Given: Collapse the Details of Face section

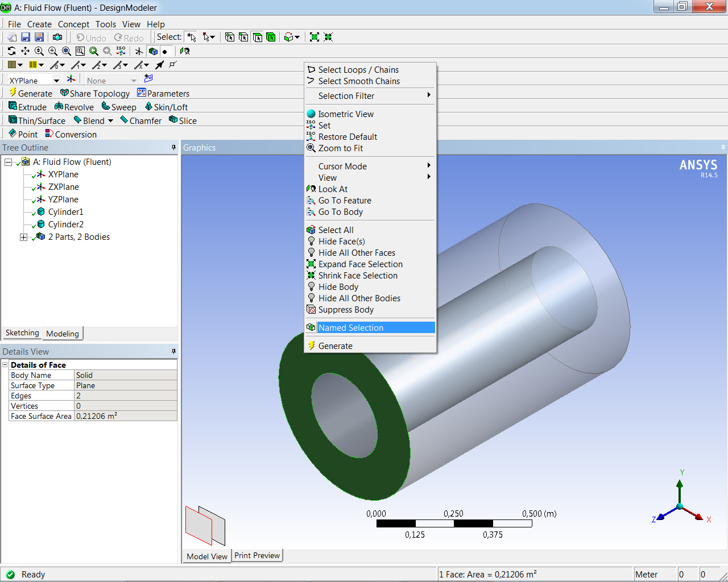Looking at the screenshot, I should pos(5,364).
